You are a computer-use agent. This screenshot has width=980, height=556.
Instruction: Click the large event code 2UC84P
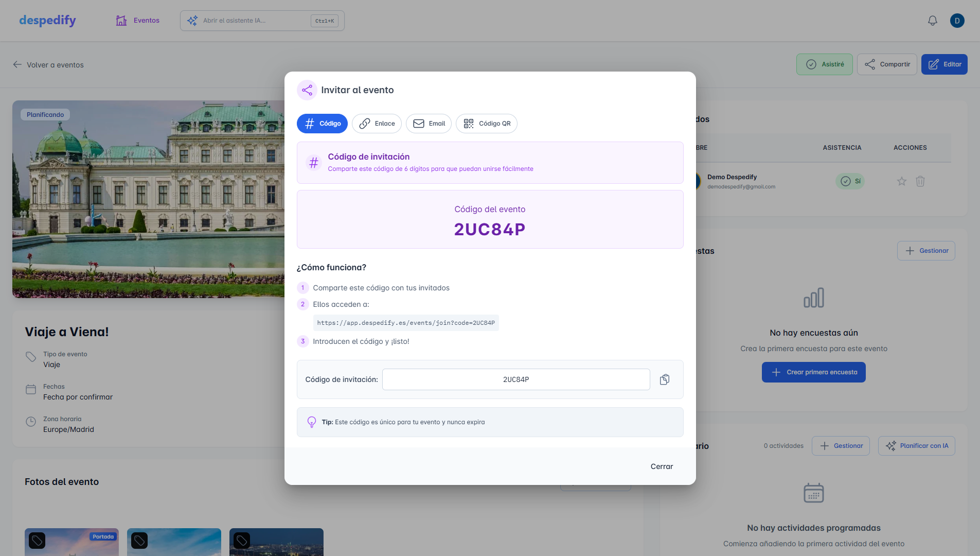tap(490, 230)
